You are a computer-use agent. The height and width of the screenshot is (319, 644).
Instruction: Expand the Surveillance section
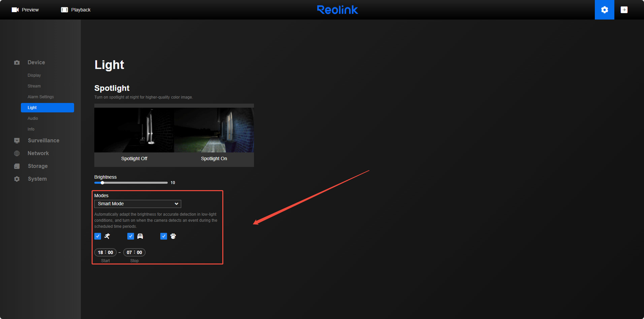[x=43, y=141]
